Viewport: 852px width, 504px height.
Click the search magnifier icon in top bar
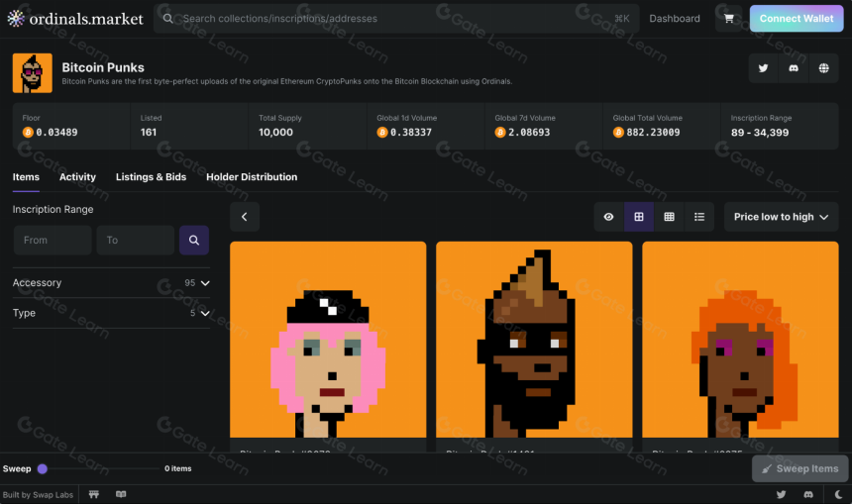coord(168,19)
